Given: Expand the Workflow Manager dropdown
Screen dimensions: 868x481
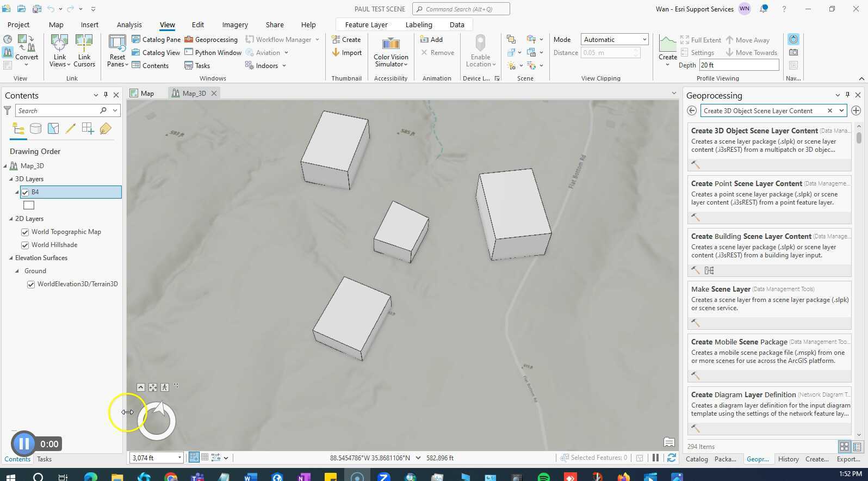Looking at the screenshot, I should point(317,39).
